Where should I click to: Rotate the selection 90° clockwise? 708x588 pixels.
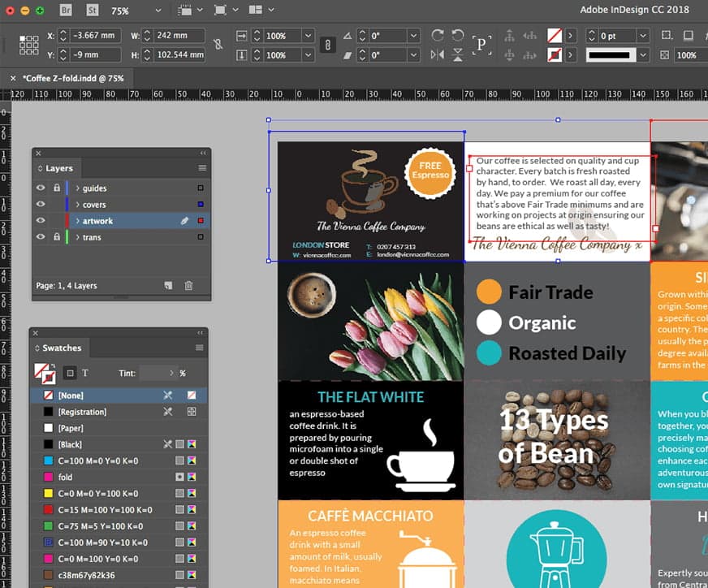coord(437,35)
